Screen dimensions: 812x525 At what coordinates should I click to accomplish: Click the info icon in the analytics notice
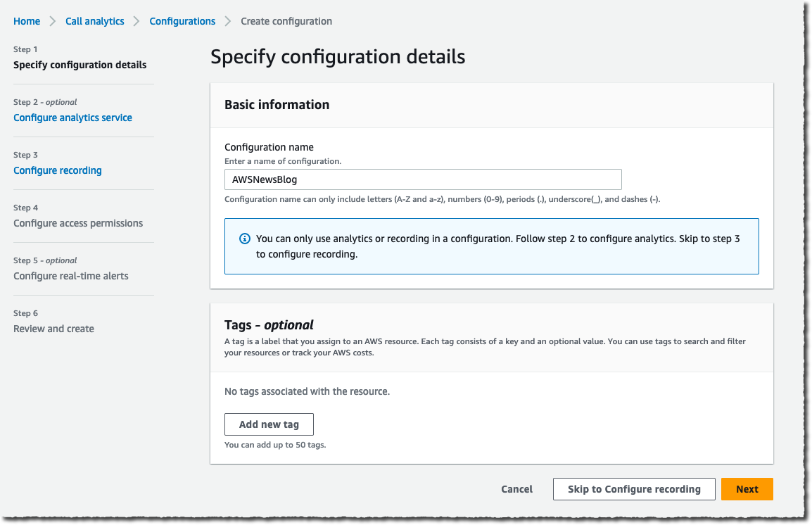(x=244, y=239)
